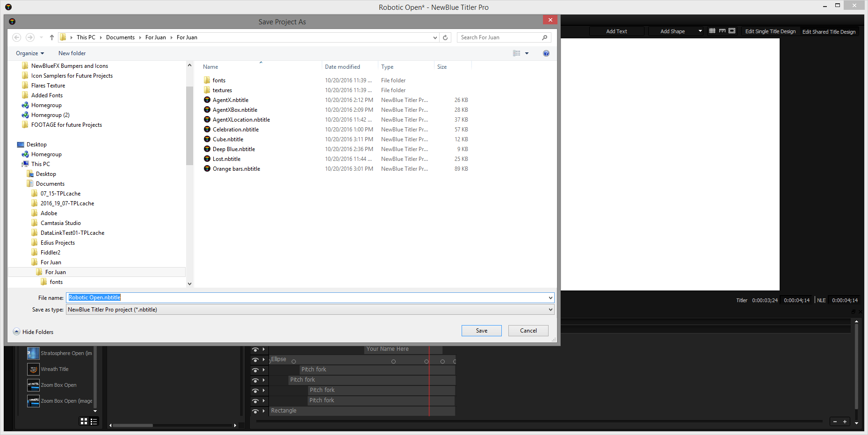The image size is (868, 435).
Task: Click the This PC computer icon in tree
Action: 25,164
